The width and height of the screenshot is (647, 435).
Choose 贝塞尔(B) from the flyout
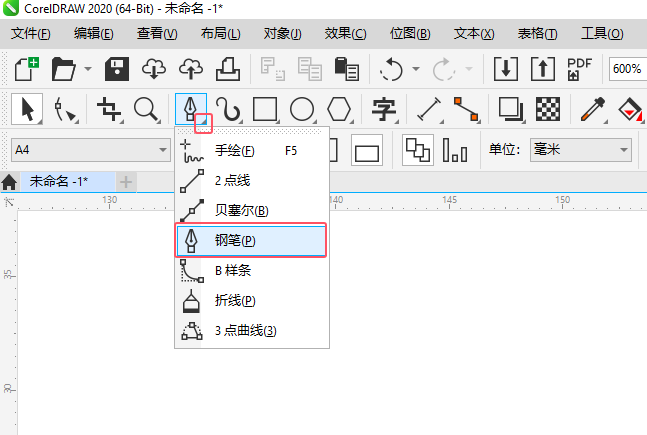pyautogui.click(x=252, y=210)
